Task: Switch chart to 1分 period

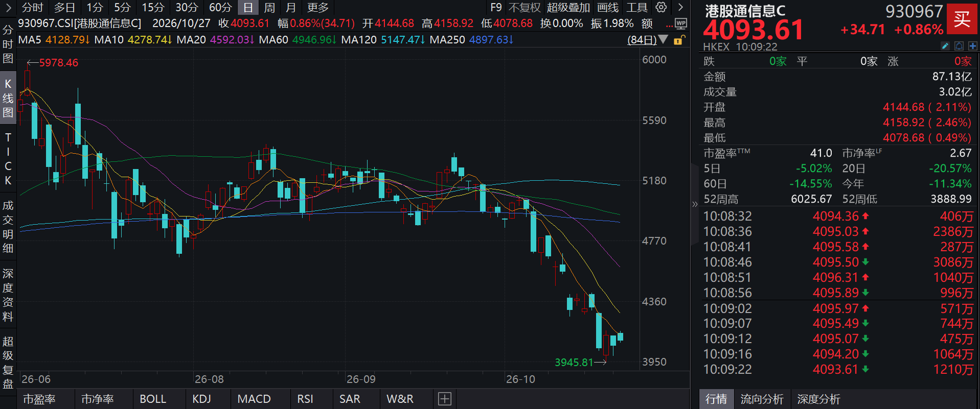Action: point(95,7)
